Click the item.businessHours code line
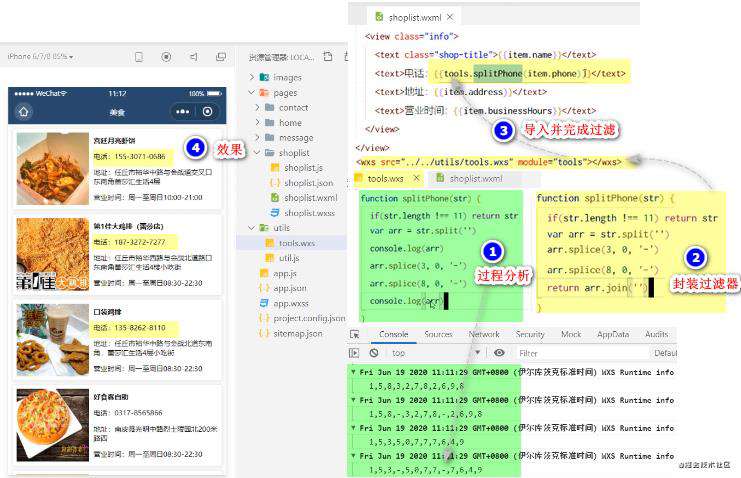 click(485, 111)
